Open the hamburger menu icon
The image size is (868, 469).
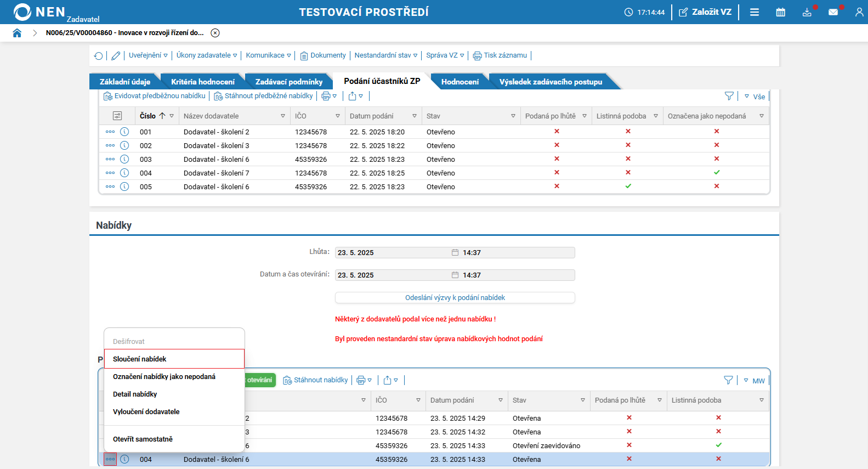pyautogui.click(x=754, y=12)
